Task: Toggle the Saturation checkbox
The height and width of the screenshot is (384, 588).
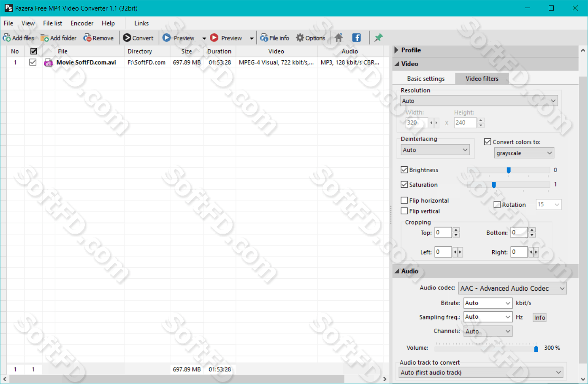Action: [x=404, y=184]
